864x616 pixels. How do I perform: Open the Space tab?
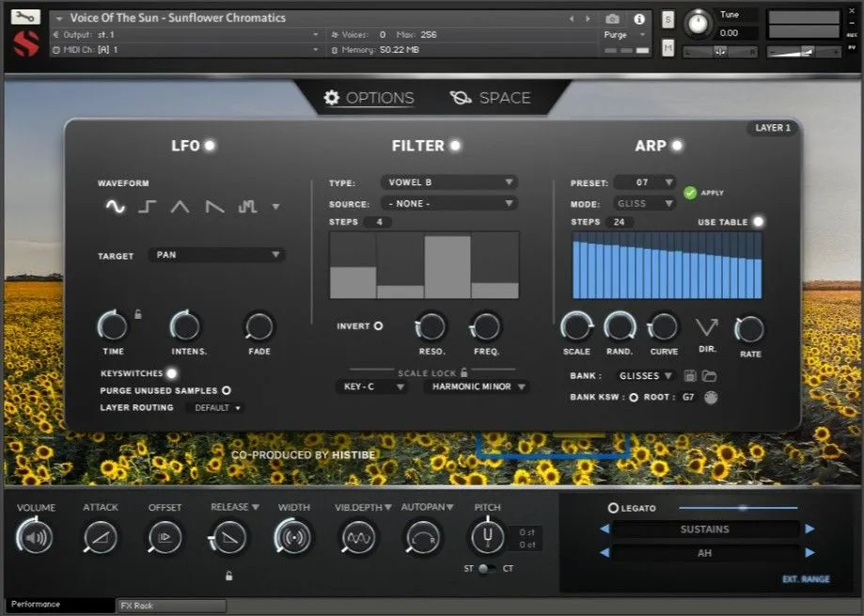[490, 98]
